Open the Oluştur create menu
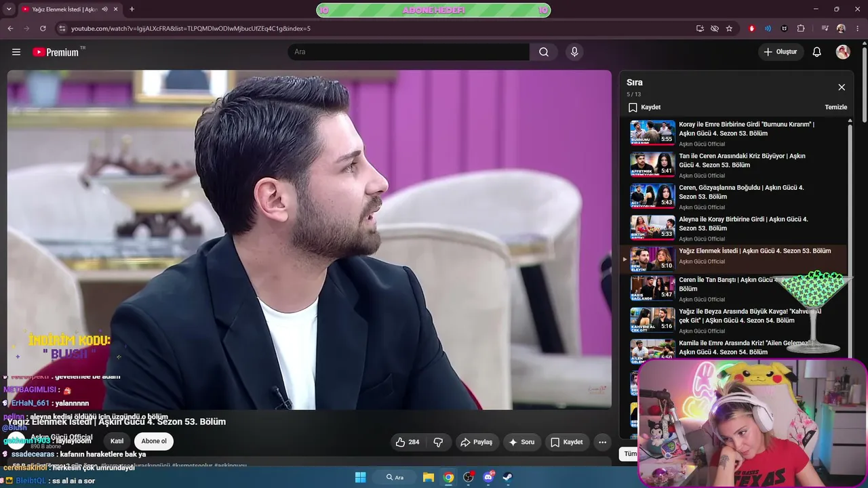 coord(781,52)
